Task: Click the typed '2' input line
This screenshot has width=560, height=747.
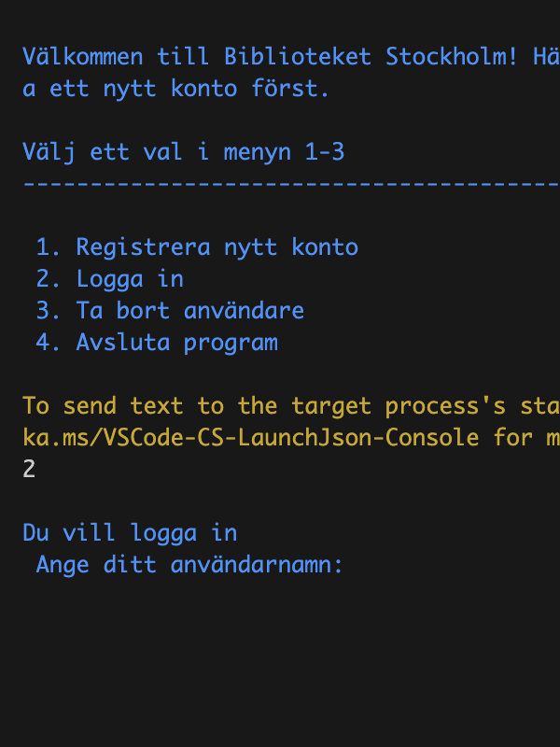Action: coord(29,469)
